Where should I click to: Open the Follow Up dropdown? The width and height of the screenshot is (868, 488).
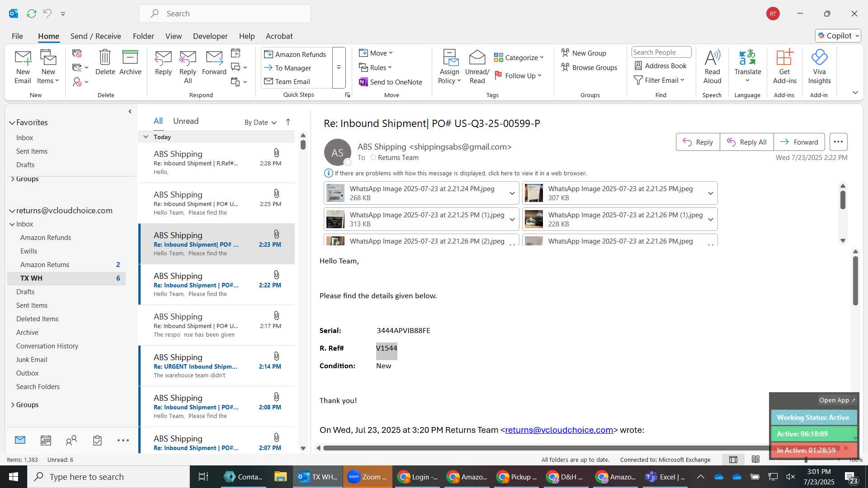[518, 75]
